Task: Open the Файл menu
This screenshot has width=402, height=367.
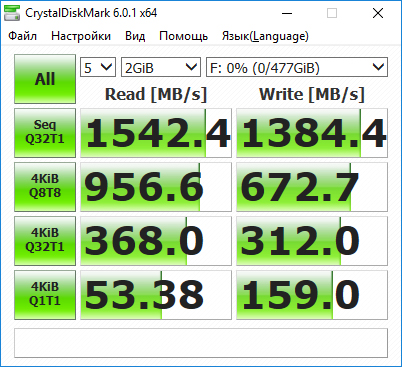Action: coord(22,36)
